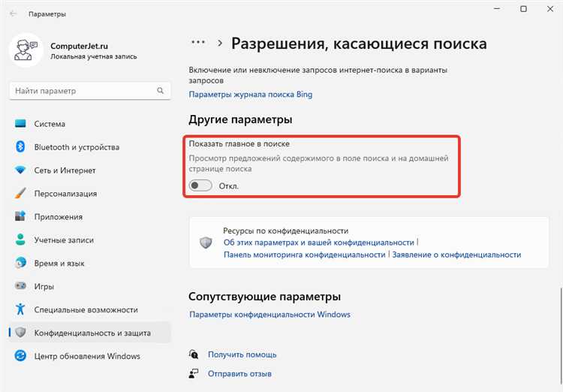Click the Приложения apps icon
The width and height of the screenshot is (563, 392).
[20, 216]
